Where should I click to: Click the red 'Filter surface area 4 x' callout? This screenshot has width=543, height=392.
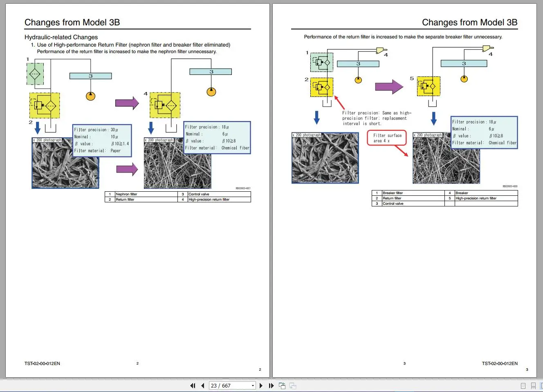pyautogui.click(x=387, y=138)
